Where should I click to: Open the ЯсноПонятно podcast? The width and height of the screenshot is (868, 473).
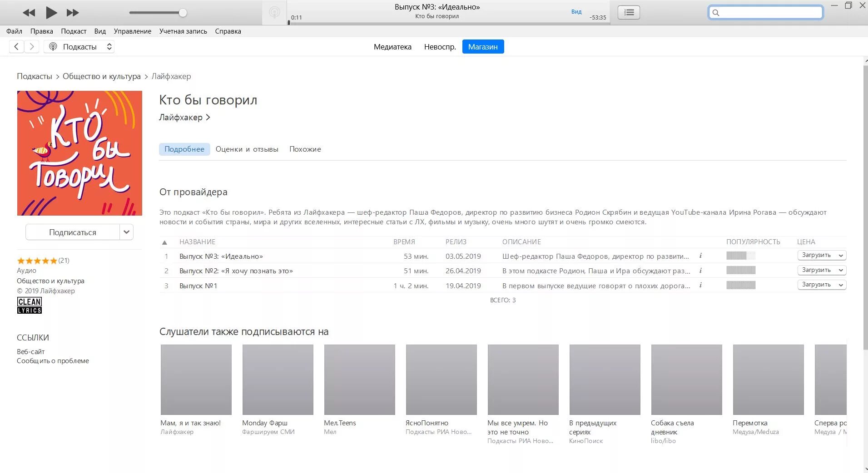pyautogui.click(x=441, y=379)
